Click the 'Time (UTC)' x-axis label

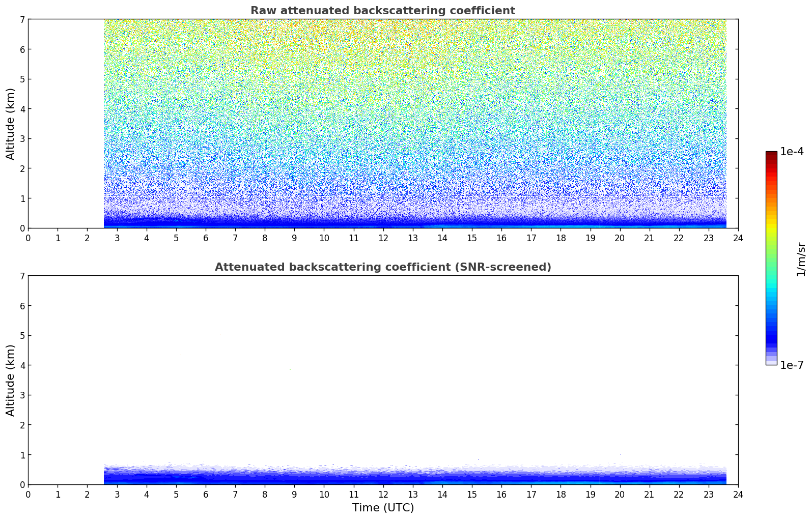coord(383,508)
